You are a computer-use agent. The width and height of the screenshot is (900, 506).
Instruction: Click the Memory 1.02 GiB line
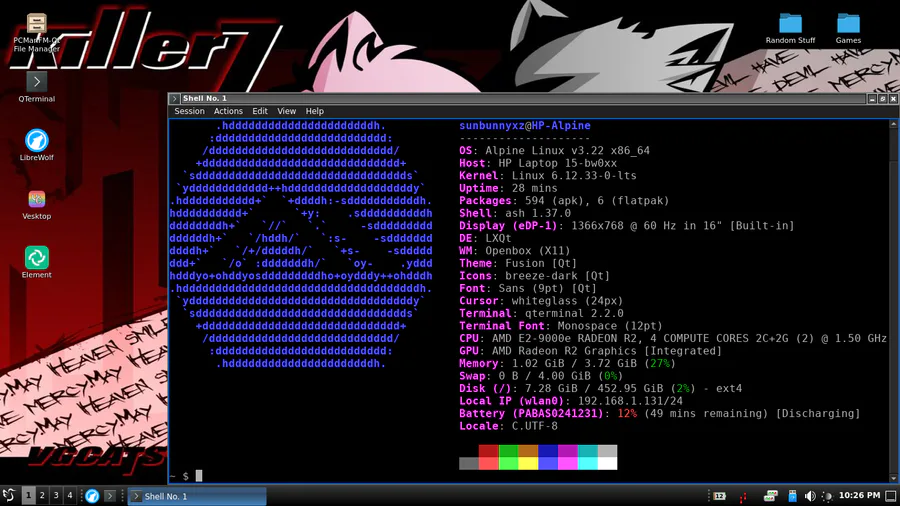click(x=568, y=364)
